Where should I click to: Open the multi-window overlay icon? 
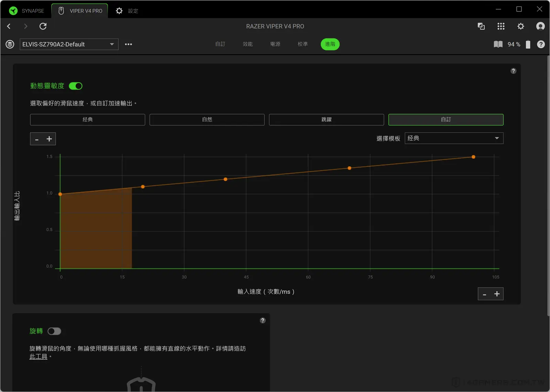481,26
